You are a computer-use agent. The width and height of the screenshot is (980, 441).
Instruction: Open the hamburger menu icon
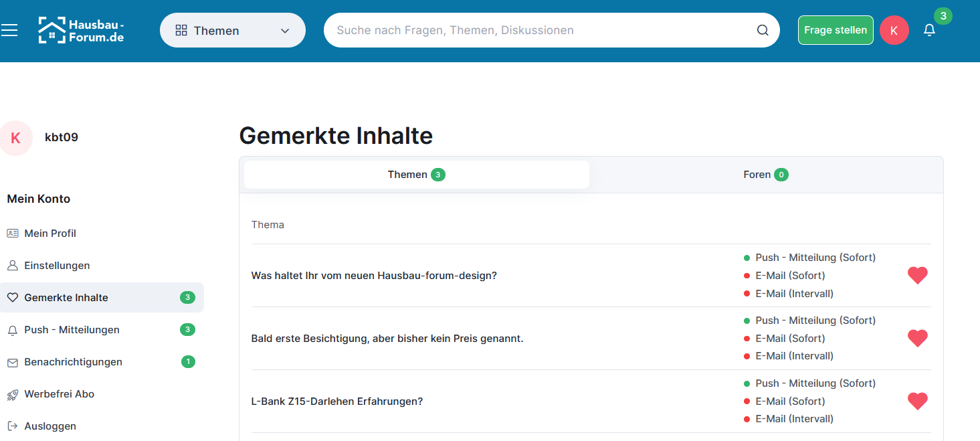pos(9,30)
